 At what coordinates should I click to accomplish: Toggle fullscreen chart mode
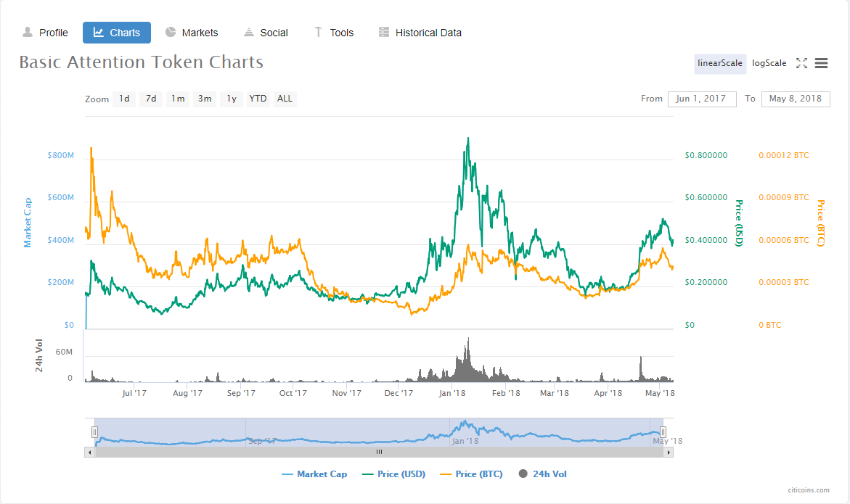pyautogui.click(x=802, y=63)
